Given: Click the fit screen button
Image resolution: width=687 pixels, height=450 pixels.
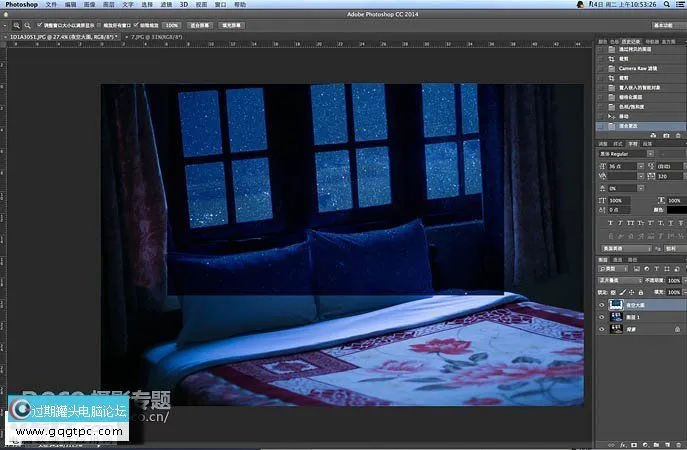Looking at the screenshot, I should pos(201,23).
